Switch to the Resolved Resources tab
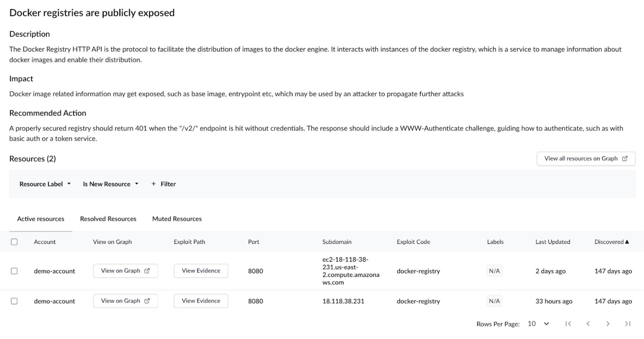 (108, 219)
